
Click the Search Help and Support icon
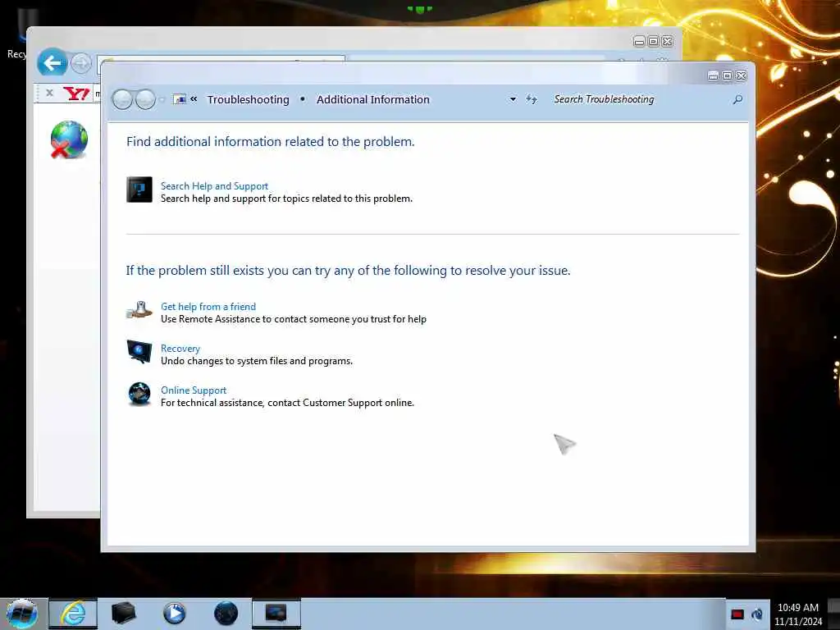point(139,189)
